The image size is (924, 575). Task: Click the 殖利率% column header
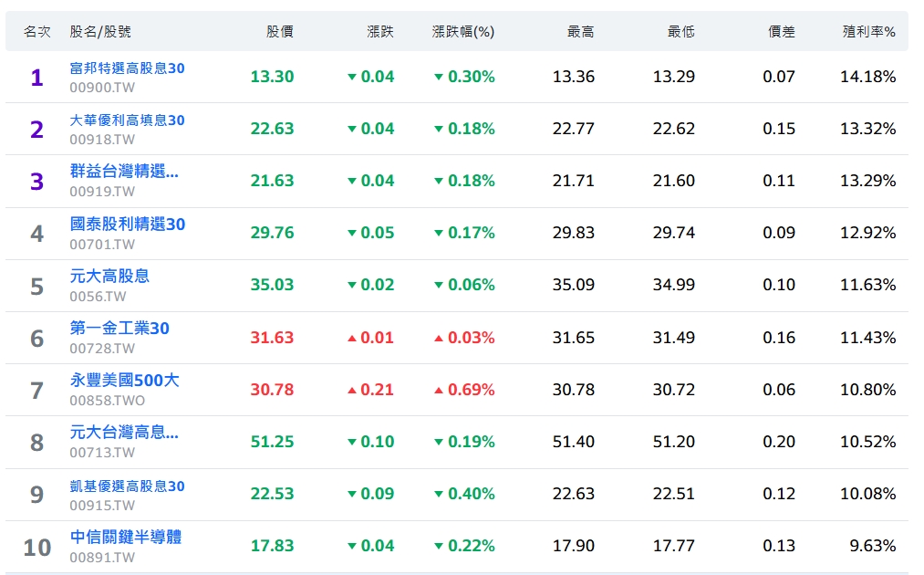click(x=868, y=32)
